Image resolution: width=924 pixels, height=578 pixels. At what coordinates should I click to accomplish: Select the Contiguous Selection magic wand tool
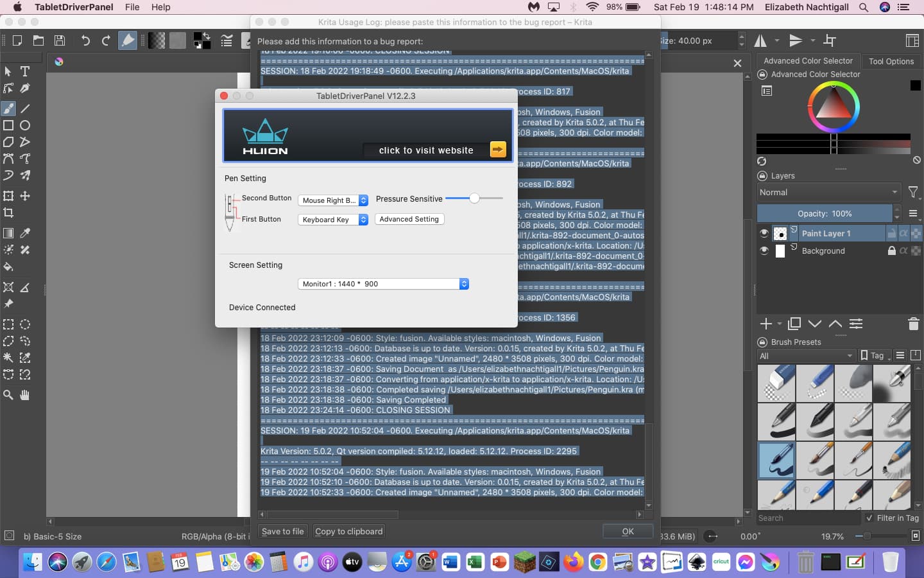point(8,358)
